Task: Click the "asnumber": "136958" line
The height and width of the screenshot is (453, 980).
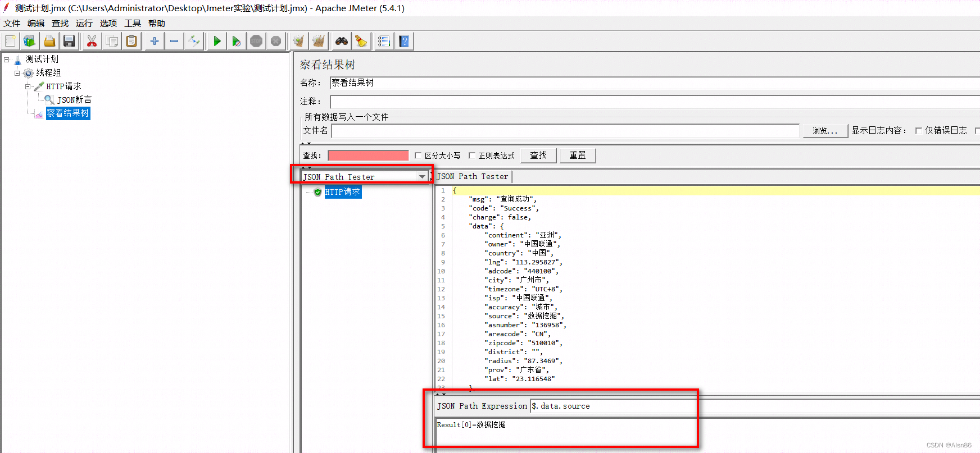Action: coord(525,325)
